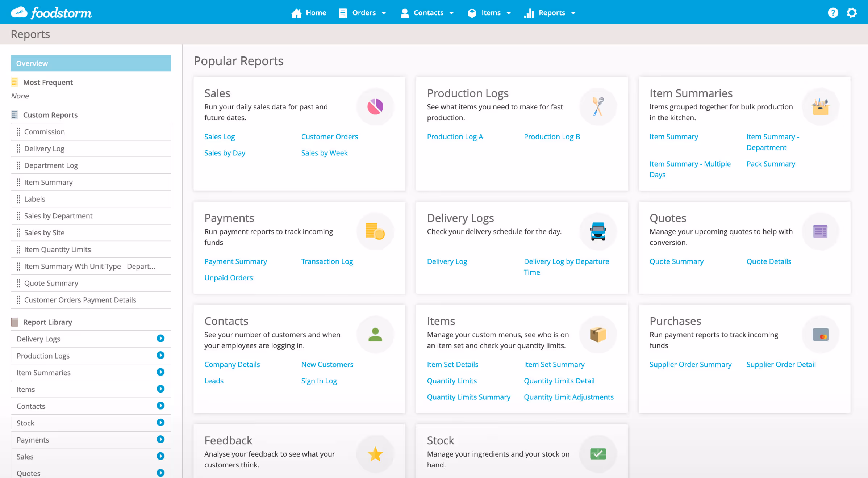The height and width of the screenshot is (478, 868).
Task: Open the Quantity Limits Summary link
Action: coord(469,397)
